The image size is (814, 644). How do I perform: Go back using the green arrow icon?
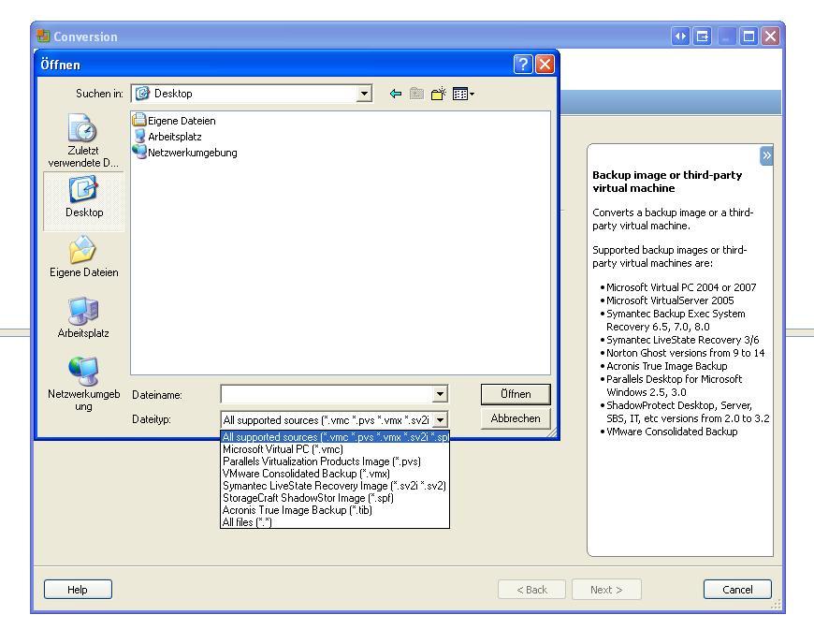click(x=396, y=94)
